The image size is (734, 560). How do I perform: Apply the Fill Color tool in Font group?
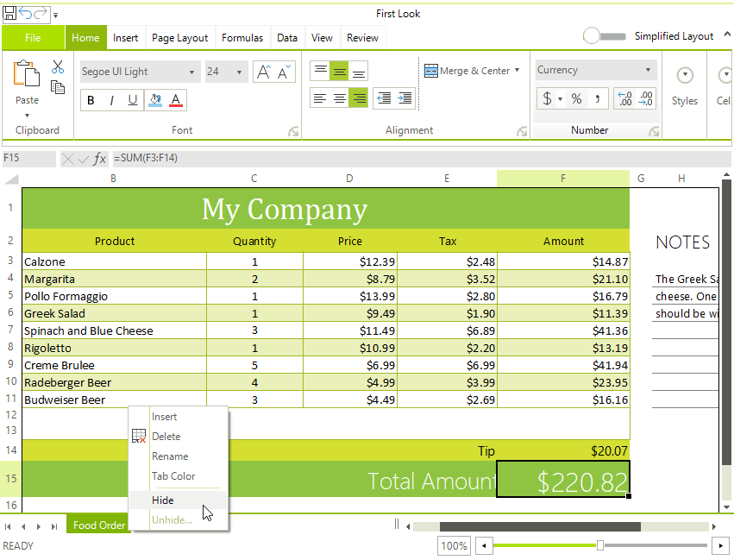pos(154,100)
